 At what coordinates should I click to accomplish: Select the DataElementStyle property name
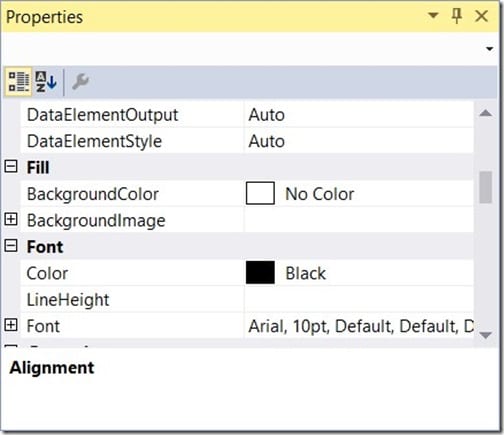point(94,141)
